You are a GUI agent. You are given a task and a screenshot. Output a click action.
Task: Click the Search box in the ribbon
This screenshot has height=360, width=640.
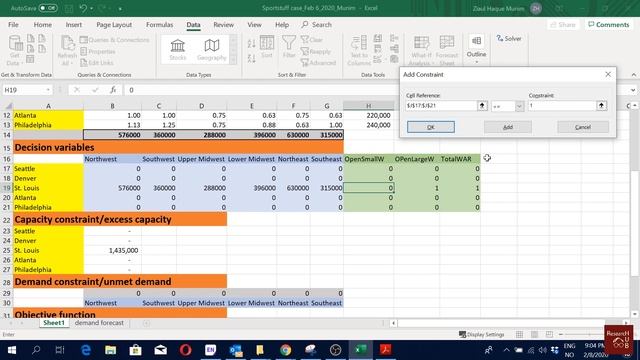(x=317, y=25)
